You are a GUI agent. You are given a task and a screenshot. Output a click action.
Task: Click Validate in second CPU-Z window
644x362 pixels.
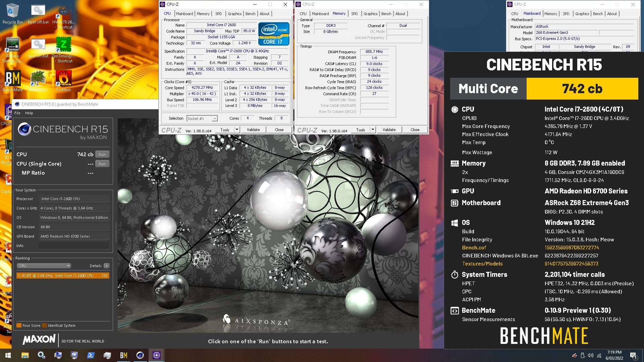pos(389,130)
